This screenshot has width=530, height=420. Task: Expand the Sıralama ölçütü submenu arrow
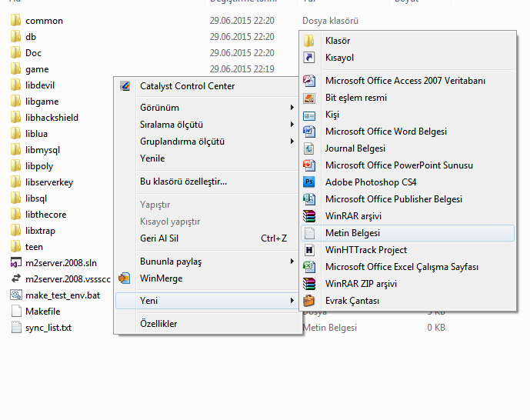click(292, 125)
